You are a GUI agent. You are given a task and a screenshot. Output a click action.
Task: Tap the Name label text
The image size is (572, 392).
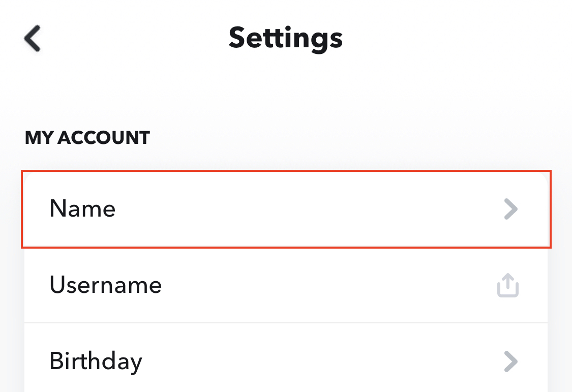(82, 208)
